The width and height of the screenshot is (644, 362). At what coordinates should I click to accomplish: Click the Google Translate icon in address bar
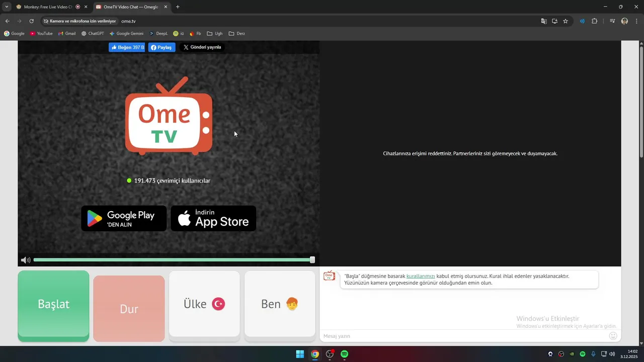[x=544, y=21]
